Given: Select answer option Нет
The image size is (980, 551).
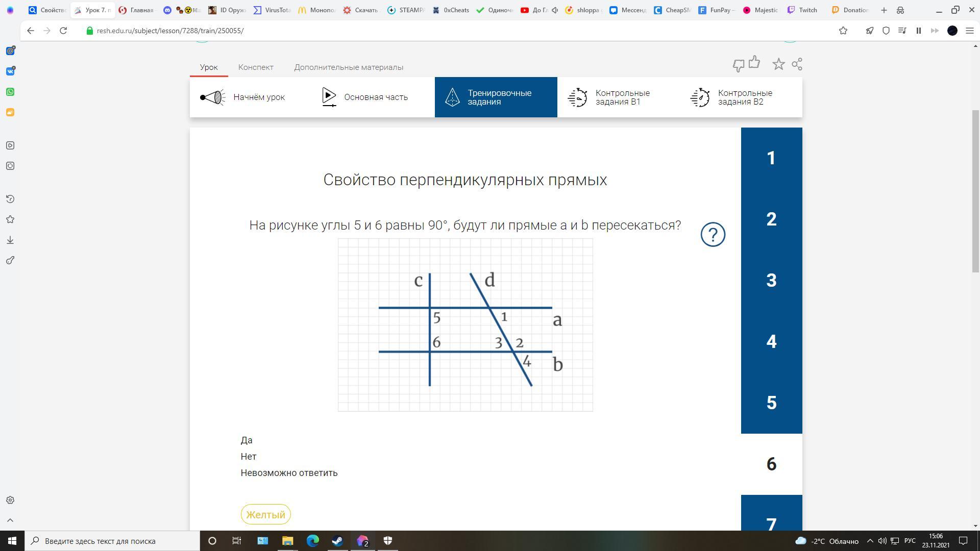Looking at the screenshot, I should [249, 457].
